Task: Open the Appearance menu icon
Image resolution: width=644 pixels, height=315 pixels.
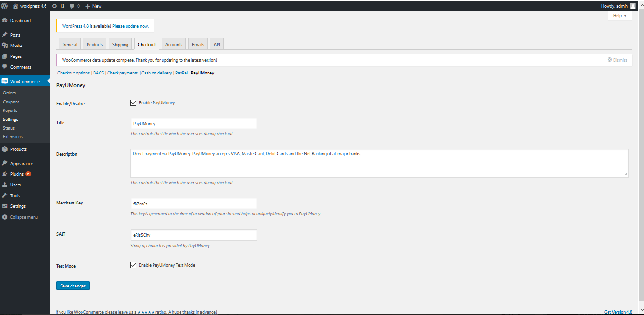Action: (x=5, y=163)
